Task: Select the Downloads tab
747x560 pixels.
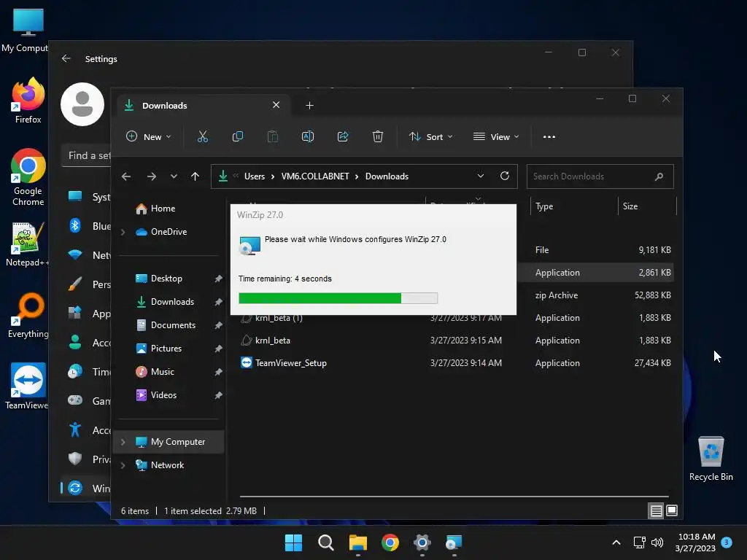Action: [x=204, y=106]
